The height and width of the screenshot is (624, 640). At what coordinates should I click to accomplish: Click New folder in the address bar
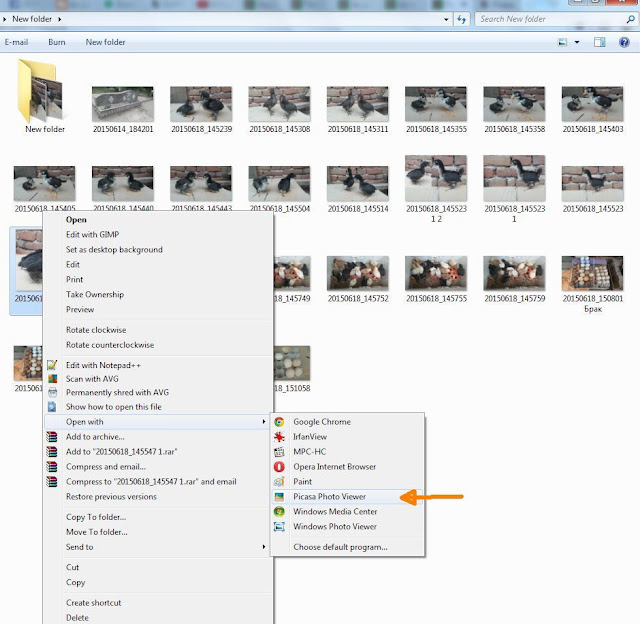pos(32,19)
